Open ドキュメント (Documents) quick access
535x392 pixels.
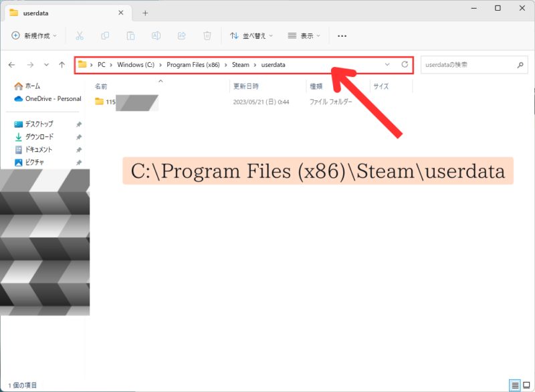coord(33,149)
